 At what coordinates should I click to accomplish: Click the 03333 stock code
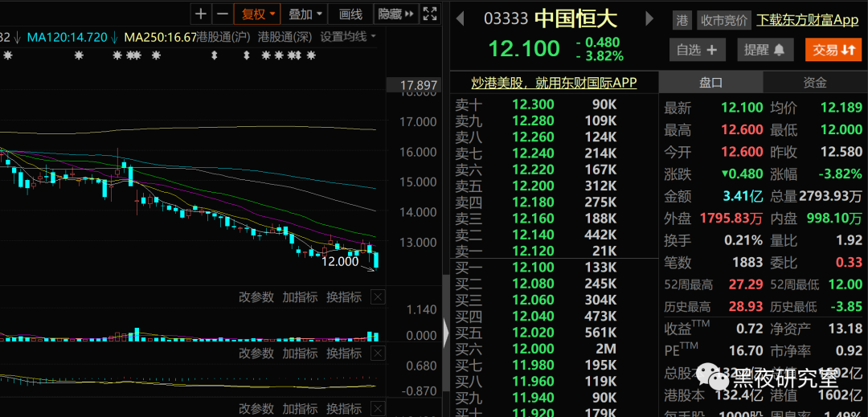[506, 19]
